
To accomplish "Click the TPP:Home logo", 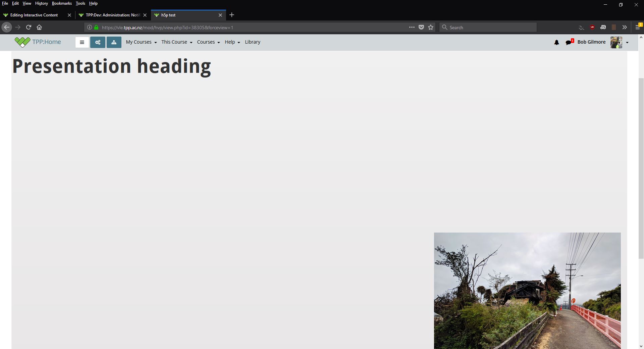I will click(38, 42).
